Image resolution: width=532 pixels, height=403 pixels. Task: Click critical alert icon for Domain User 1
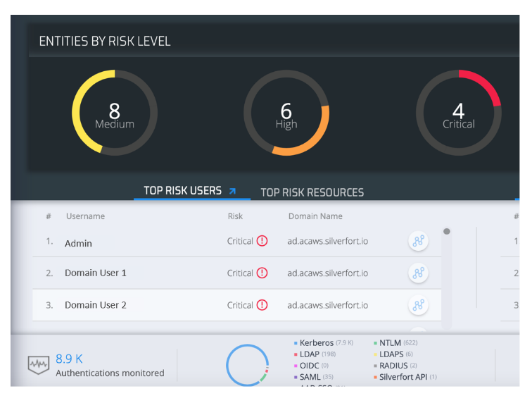click(262, 273)
